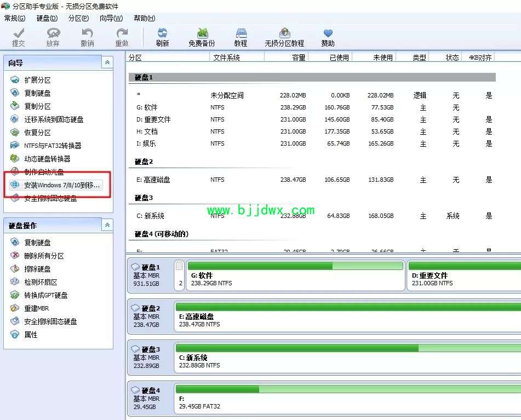This screenshot has width=521, height=420.
Task: Start the 扩展分区 wizard
Action: tap(31, 80)
